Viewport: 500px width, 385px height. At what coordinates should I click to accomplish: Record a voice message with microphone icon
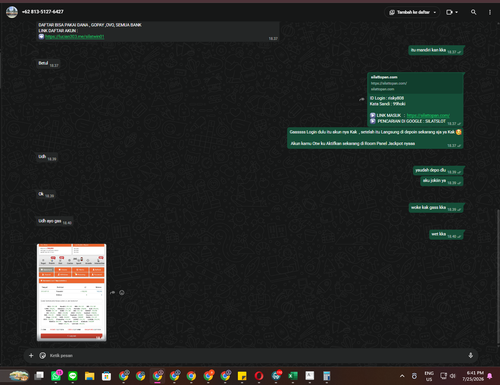470,355
